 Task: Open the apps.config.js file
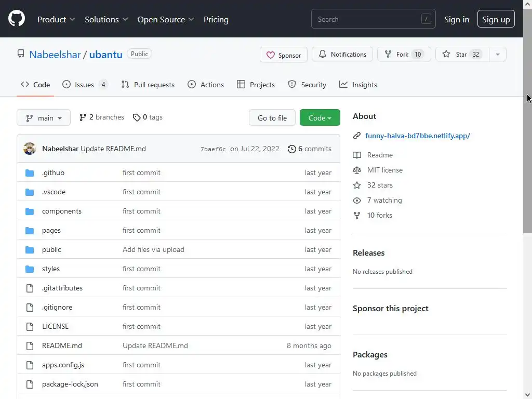63,365
